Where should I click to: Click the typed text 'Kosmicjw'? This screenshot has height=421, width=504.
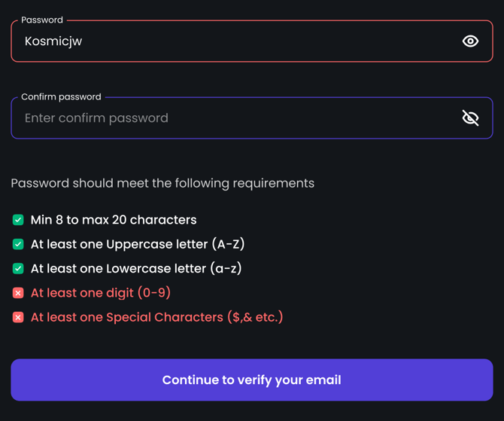click(53, 41)
